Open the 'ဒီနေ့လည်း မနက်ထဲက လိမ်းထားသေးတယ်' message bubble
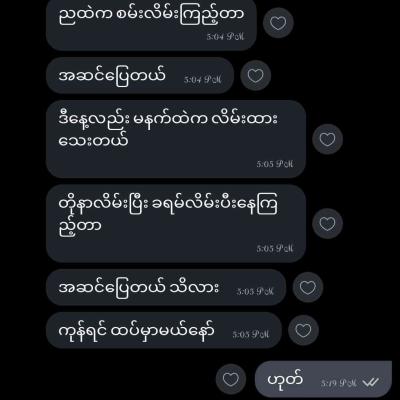The image size is (400, 400). (x=176, y=139)
